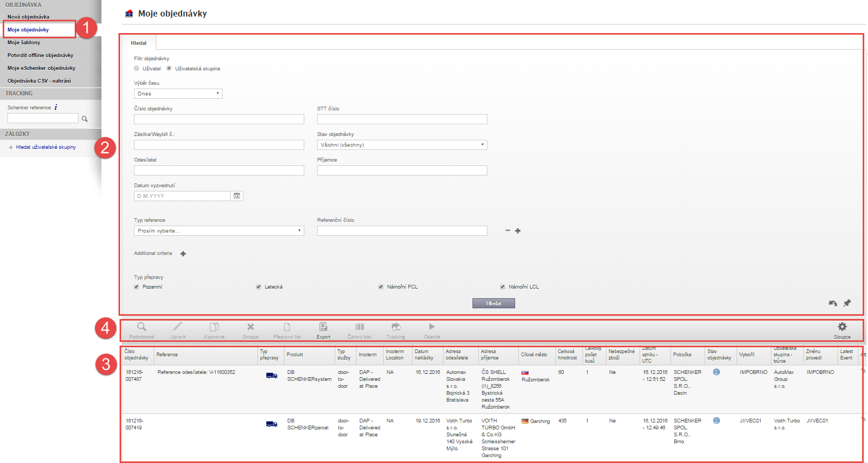Click truck icon in order 161216-007487 row
868x463 pixels.
point(272,376)
